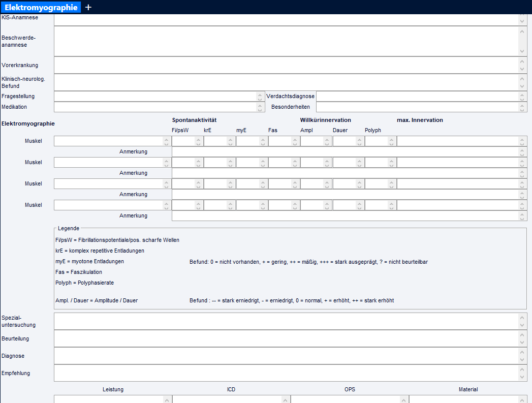
Task: Click the Spontanaktivität column group header
Action: pyautogui.click(x=194, y=120)
